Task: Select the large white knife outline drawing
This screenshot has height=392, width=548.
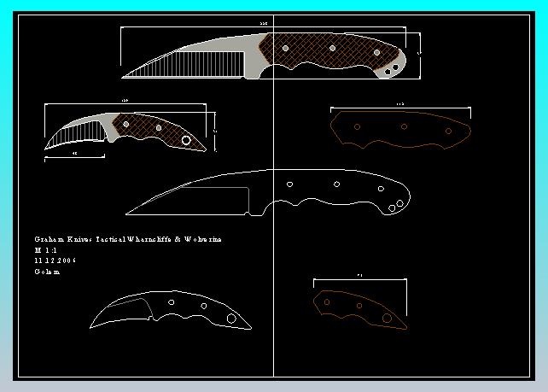Action: 268,192
